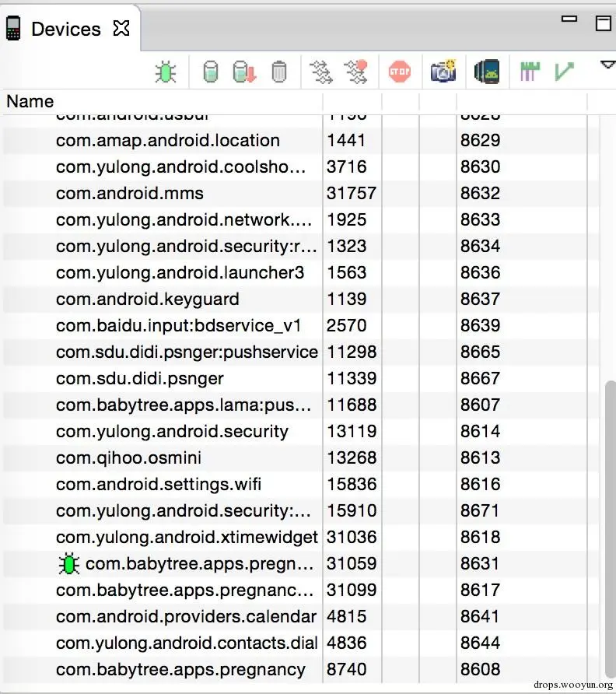Select process com.android.keyguard
This screenshot has width=616, height=694.
pos(147,300)
